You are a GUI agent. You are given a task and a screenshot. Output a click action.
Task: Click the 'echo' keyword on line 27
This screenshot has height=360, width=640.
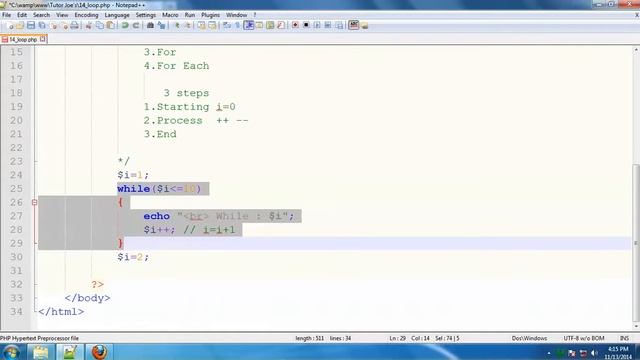(x=156, y=216)
